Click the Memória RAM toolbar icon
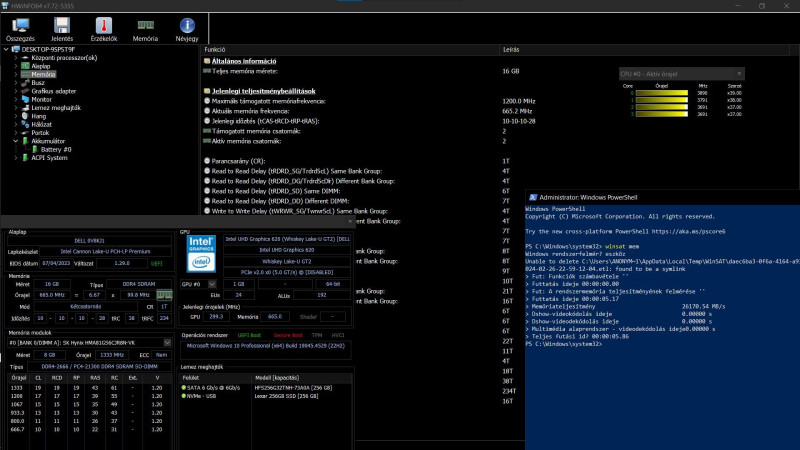800x450 pixels. pos(145,25)
